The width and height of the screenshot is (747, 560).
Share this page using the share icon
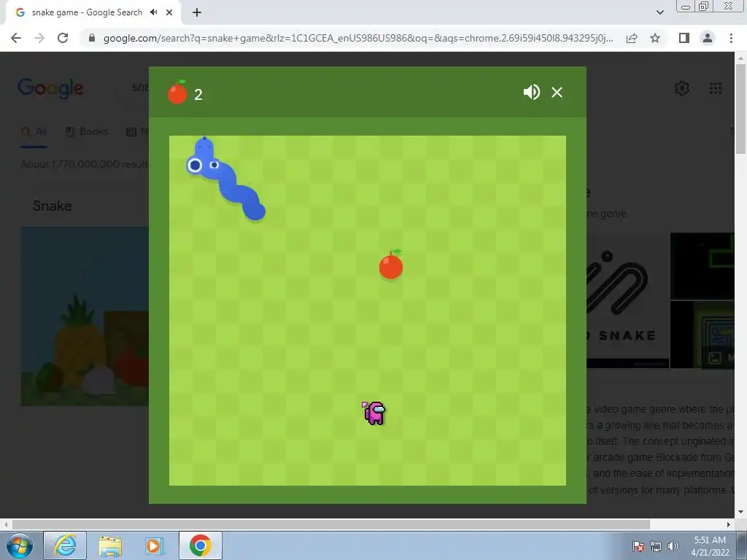click(x=632, y=38)
